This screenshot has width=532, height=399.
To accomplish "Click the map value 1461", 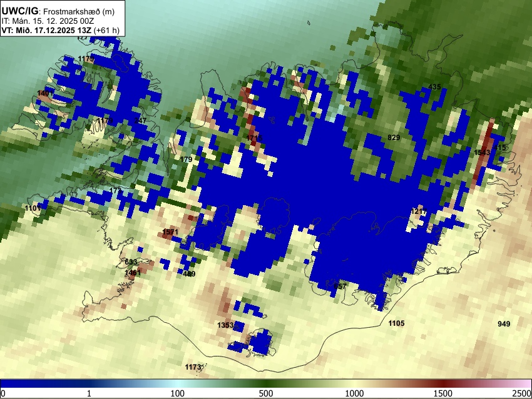I will [x=133, y=273].
